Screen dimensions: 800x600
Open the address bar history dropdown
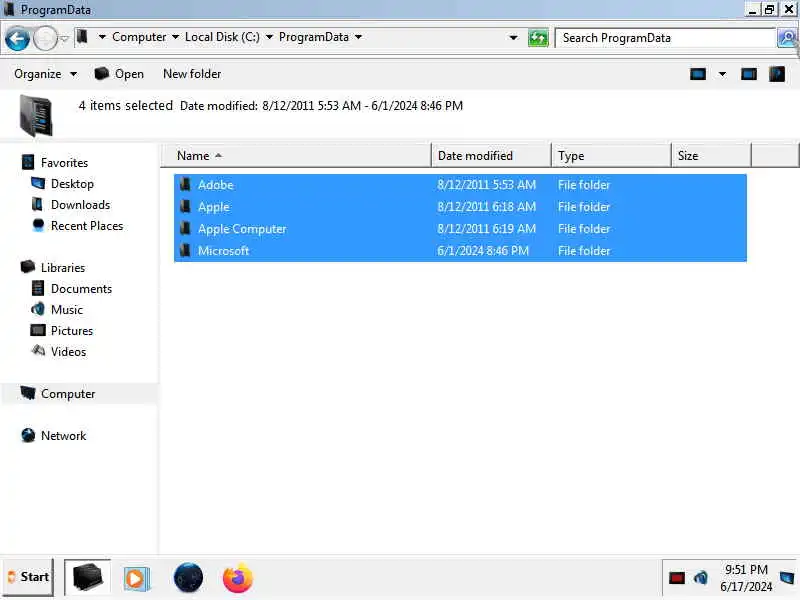coord(513,38)
